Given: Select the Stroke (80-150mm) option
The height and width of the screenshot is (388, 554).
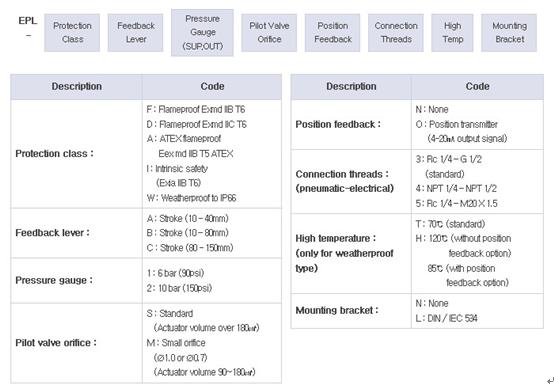Looking at the screenshot, I should tap(190, 248).
